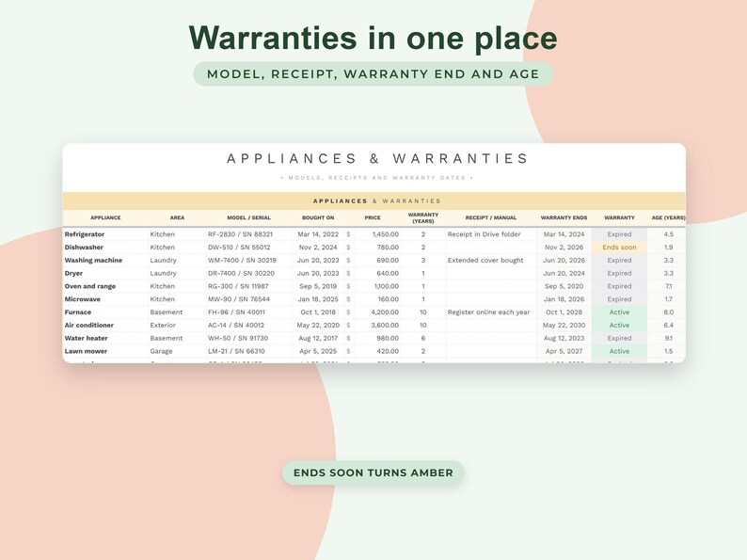Viewport: 747px width, 560px height.
Task: Select the price cell '3,600.00'
Action: tap(385, 325)
